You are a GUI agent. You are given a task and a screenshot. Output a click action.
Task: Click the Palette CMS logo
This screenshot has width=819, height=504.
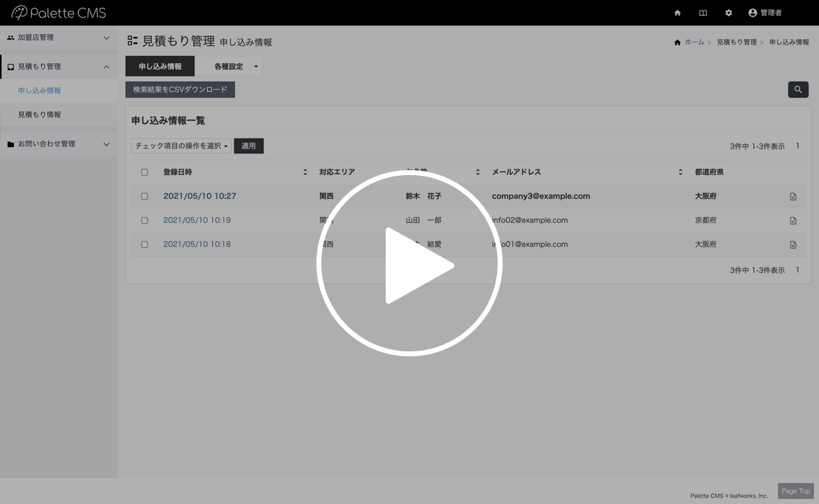pos(59,13)
